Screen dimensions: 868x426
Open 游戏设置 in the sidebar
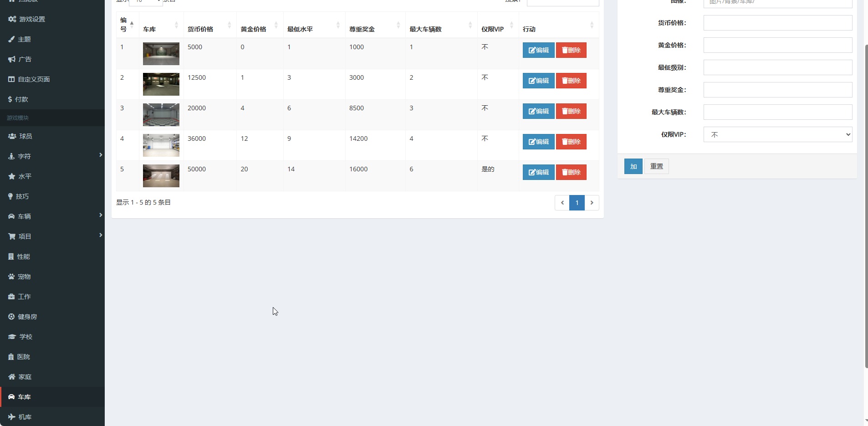[x=32, y=19]
